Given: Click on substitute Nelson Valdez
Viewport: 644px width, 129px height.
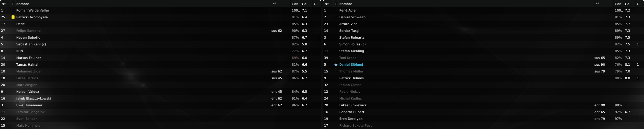Looking at the screenshot, I should [x=27, y=92].
